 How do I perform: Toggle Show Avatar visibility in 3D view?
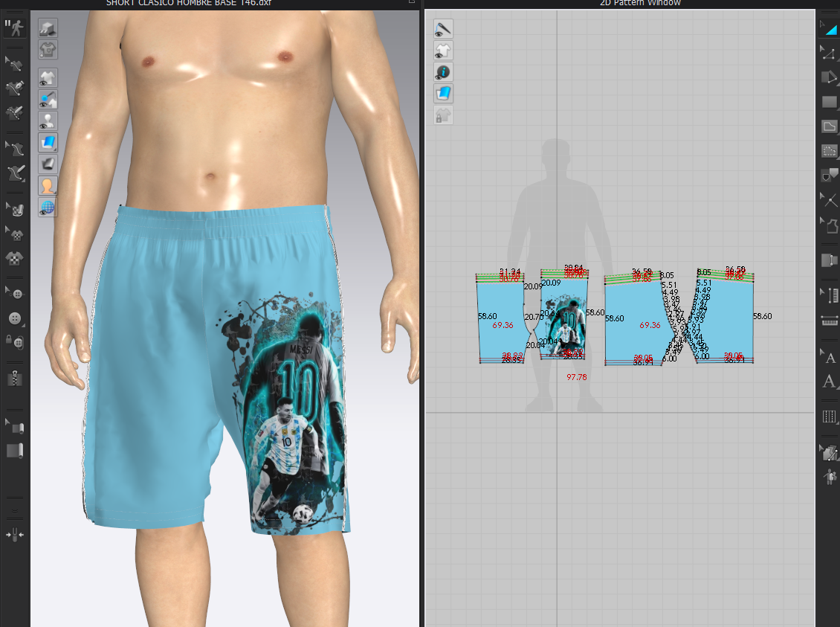point(48,120)
